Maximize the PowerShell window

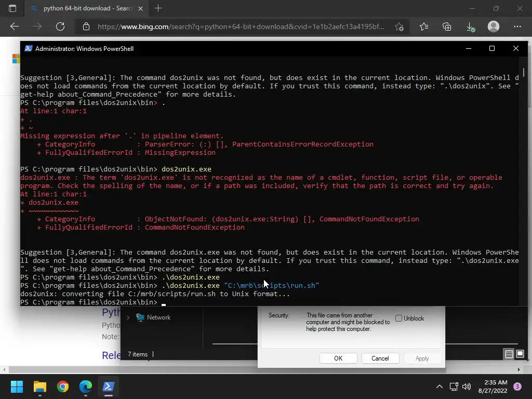pyautogui.click(x=492, y=48)
